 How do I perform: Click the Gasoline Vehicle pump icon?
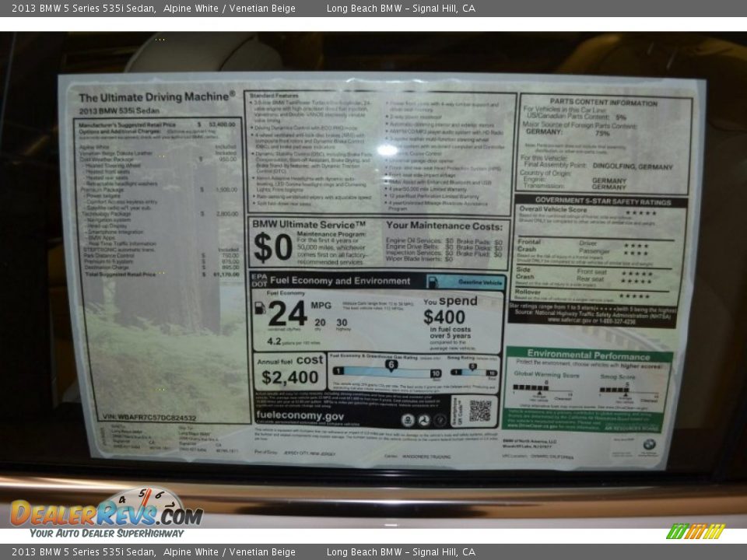tap(433, 282)
